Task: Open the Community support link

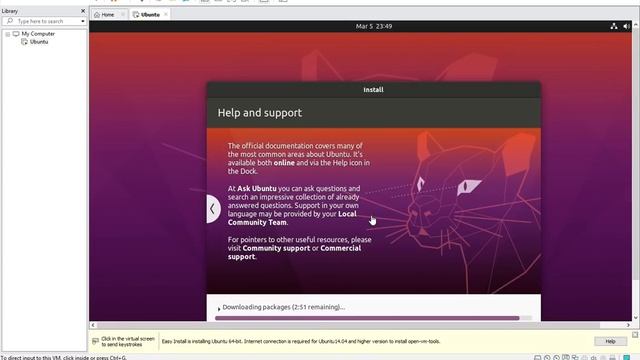Action: pos(276,248)
